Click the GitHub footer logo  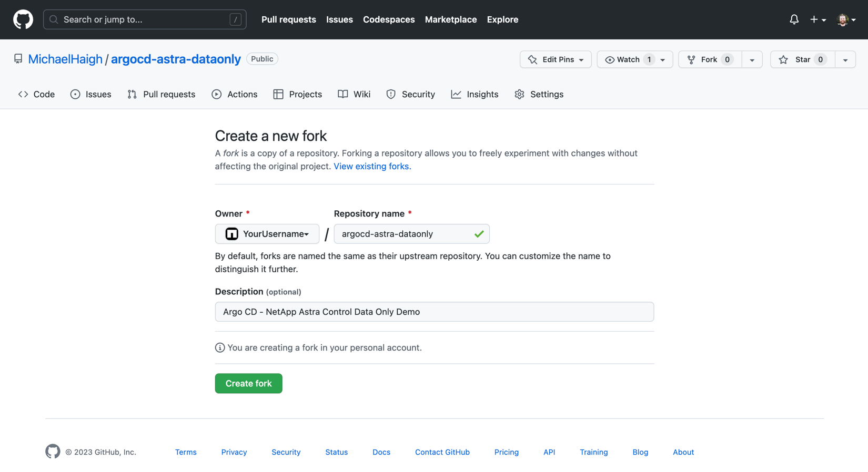click(53, 452)
